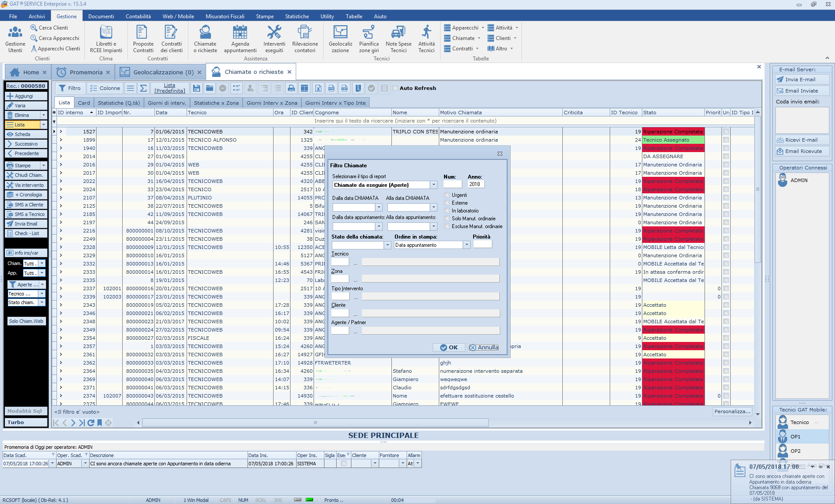The image size is (835, 504).
Task: Switch to Giorni di interv. tab
Action: pyautogui.click(x=167, y=103)
